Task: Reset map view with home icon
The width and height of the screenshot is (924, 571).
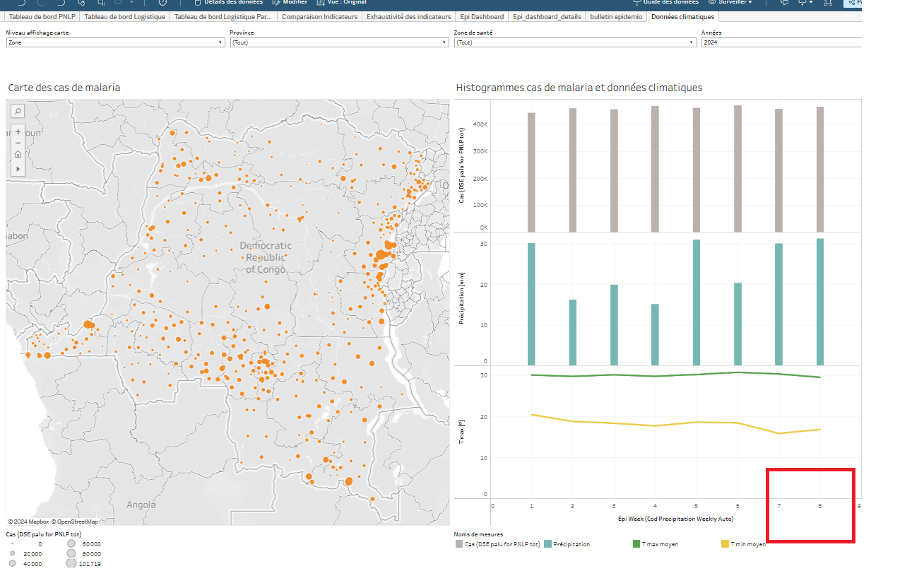Action: coord(18,154)
